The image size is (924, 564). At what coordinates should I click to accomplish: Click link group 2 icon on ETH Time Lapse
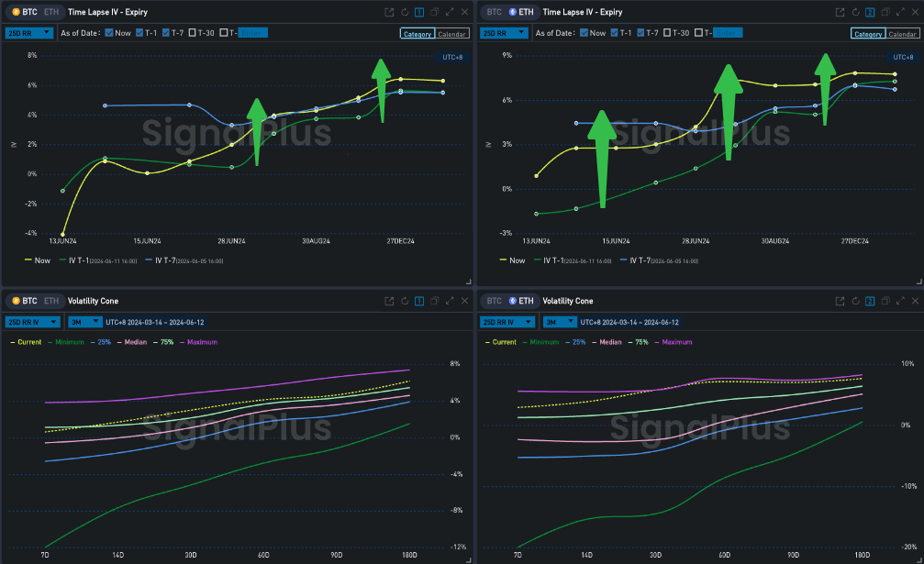869,13
